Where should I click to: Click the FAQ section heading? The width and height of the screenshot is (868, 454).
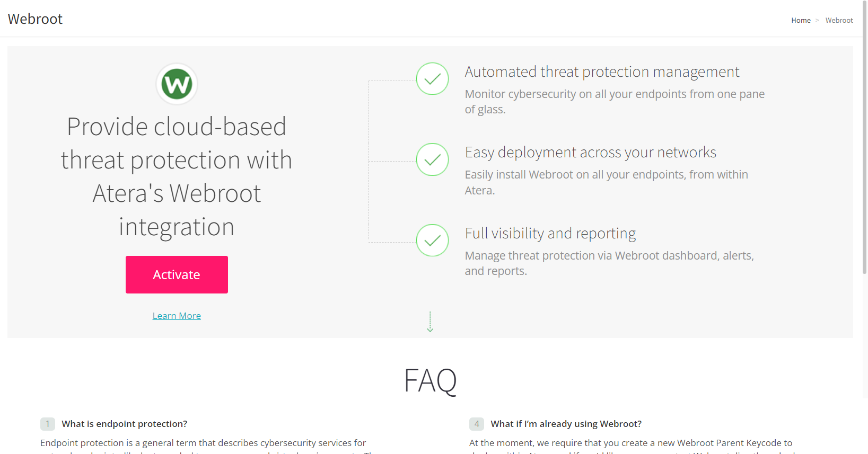point(430,380)
